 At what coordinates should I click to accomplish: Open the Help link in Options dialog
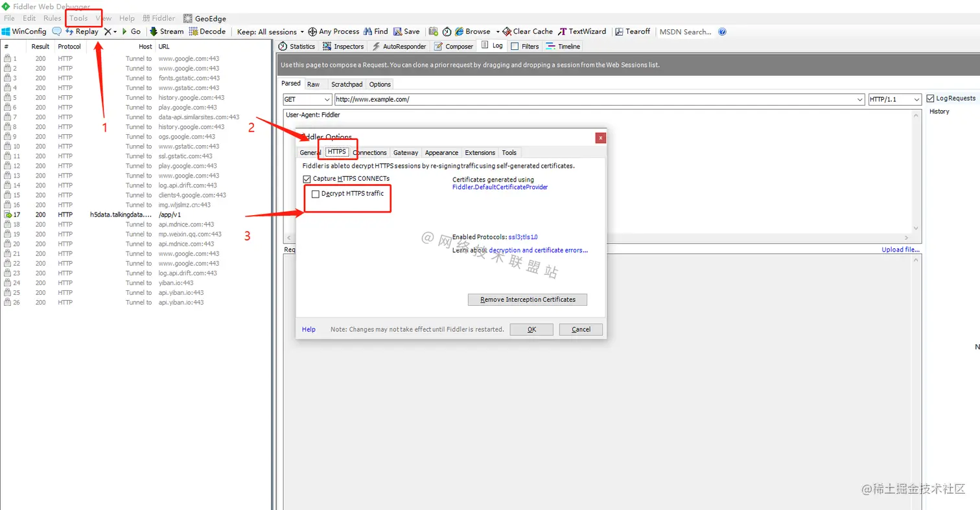[309, 329]
